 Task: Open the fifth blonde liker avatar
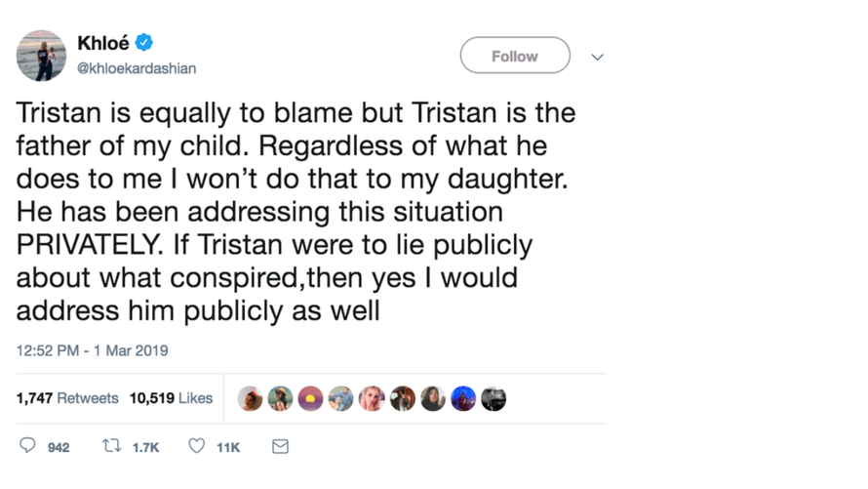coord(372,398)
